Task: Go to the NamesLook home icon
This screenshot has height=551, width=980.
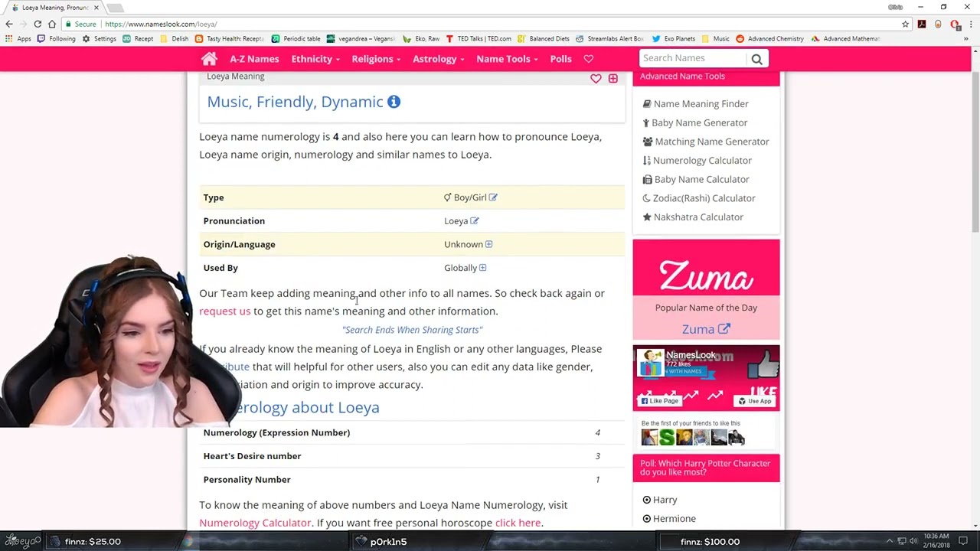Action: [209, 59]
